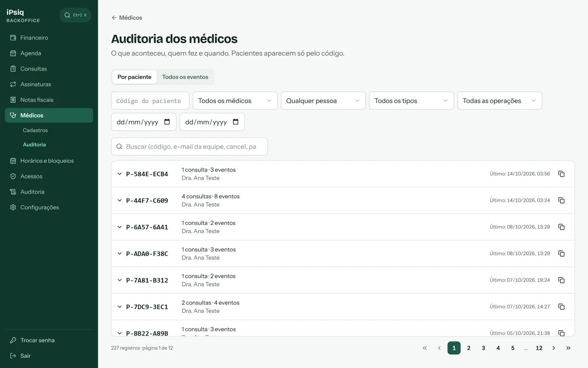Expand the Todas as operações dropdown

click(x=499, y=100)
